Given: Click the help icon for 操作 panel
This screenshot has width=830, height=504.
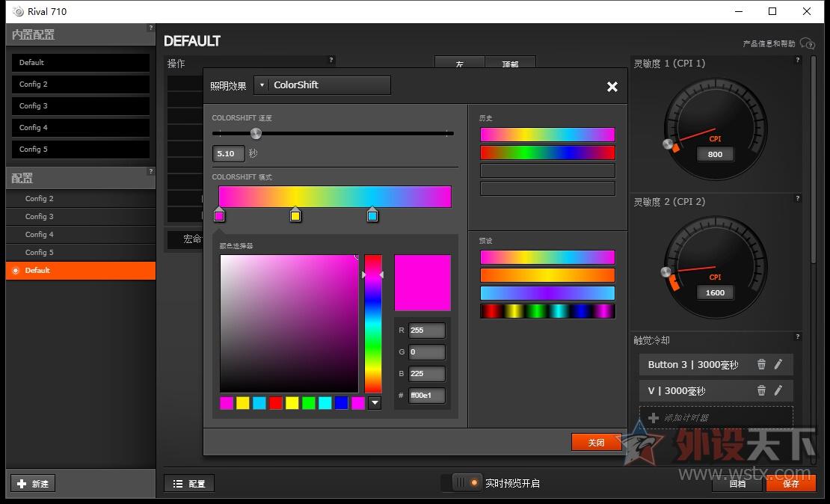Looking at the screenshot, I should pyautogui.click(x=331, y=60).
